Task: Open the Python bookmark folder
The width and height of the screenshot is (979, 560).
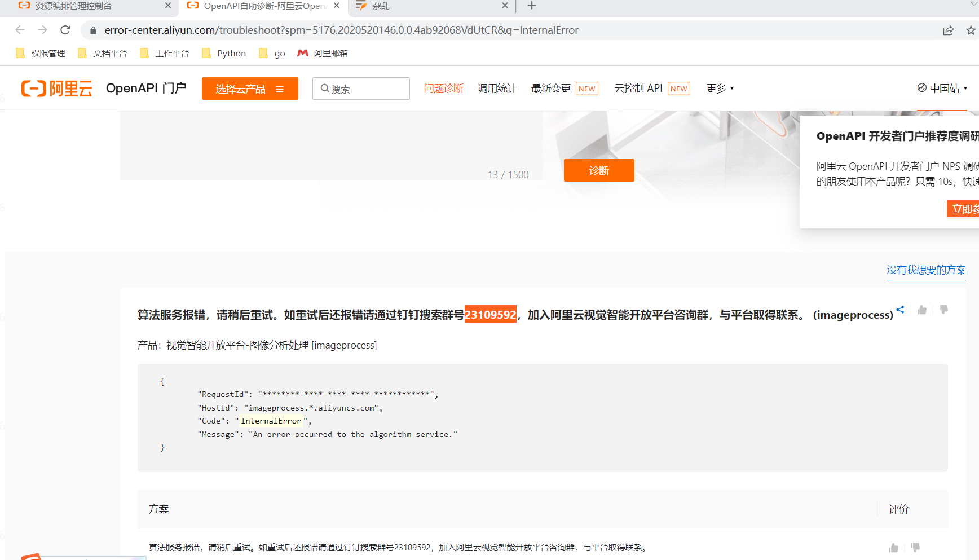Action: [x=224, y=53]
